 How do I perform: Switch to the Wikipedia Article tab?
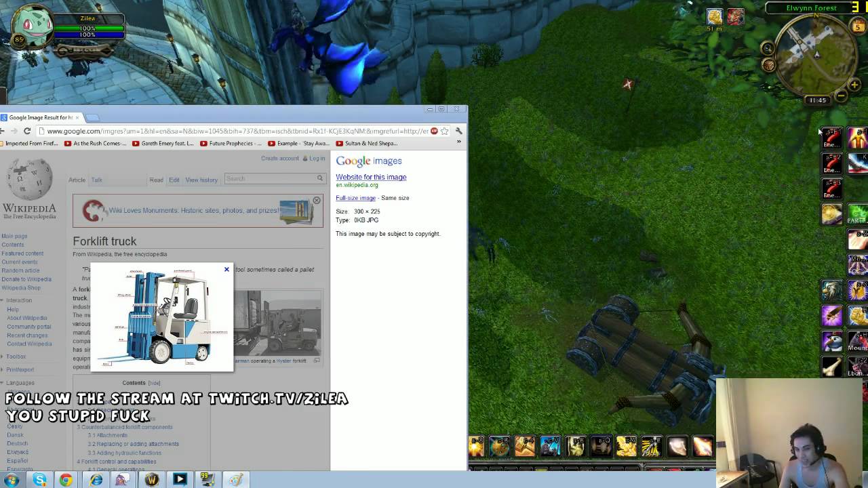(x=77, y=180)
